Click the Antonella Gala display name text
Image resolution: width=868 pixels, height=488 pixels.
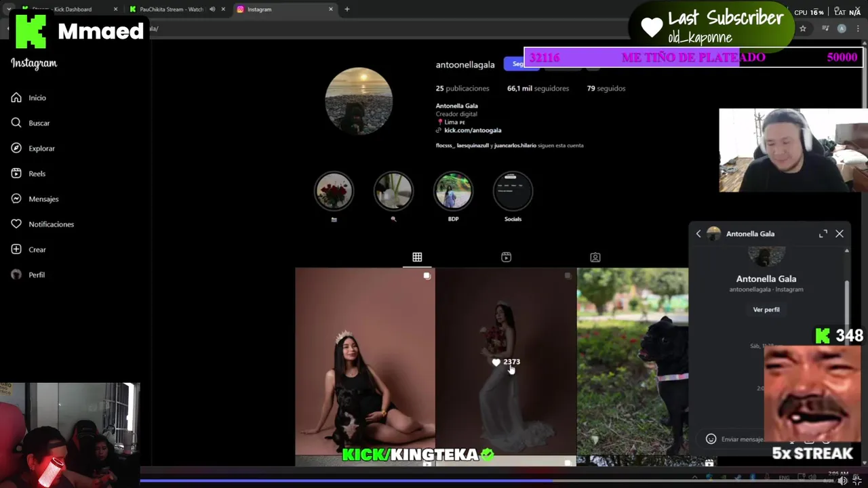coord(456,106)
